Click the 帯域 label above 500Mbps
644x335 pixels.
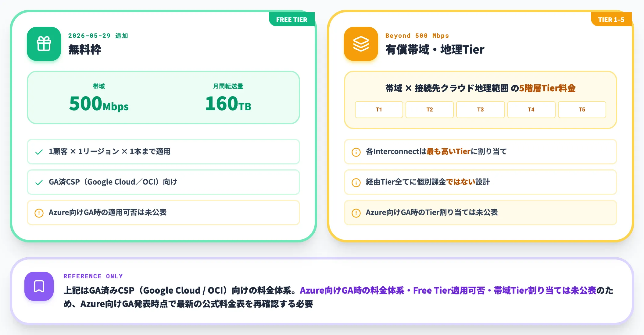(99, 86)
